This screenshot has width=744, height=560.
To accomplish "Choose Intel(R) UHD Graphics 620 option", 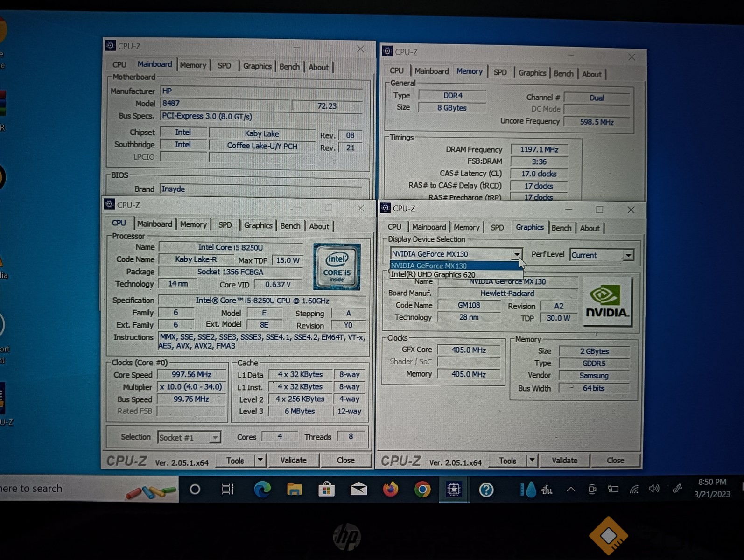I will tap(433, 275).
